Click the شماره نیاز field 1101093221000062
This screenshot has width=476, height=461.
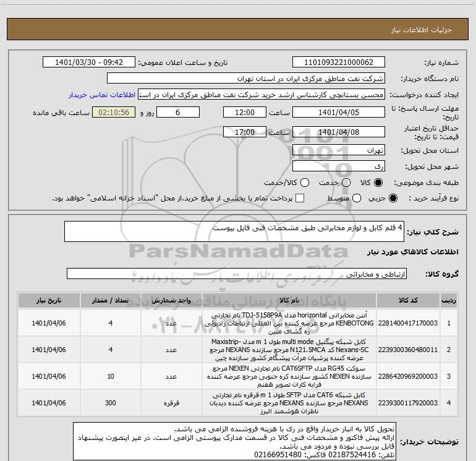[x=339, y=62]
